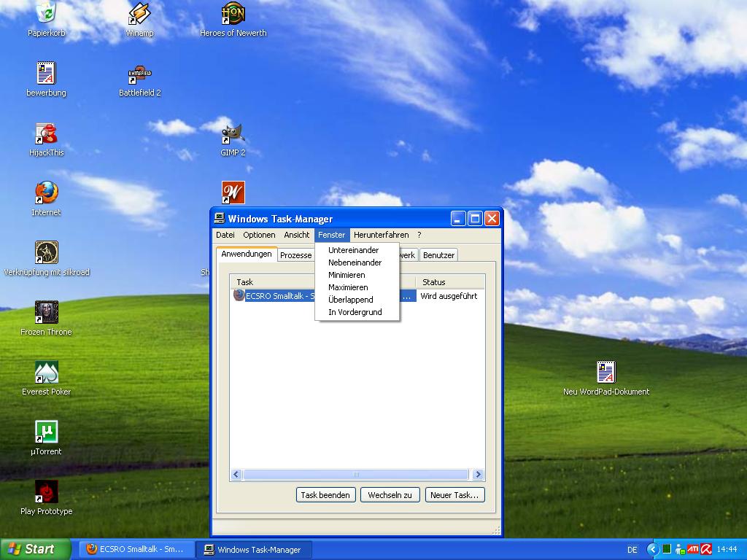Select the Papierkorb recycle bin
The image size is (747, 560).
point(46,14)
